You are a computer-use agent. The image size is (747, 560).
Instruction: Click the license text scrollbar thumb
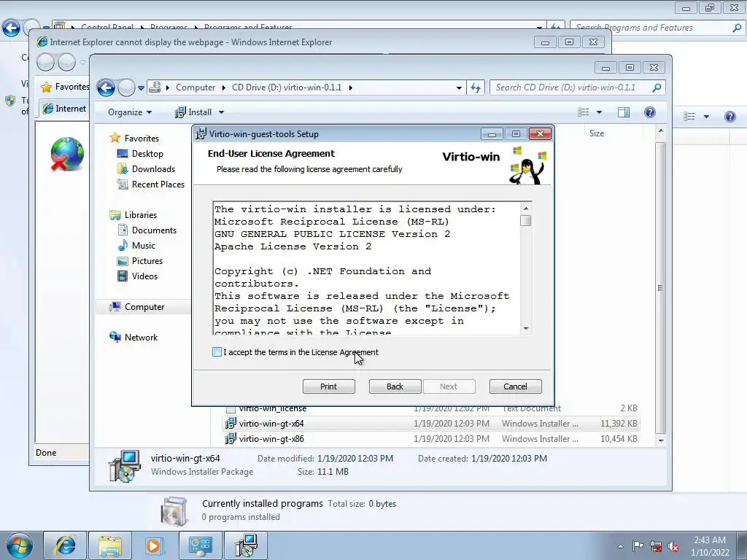pos(526,220)
